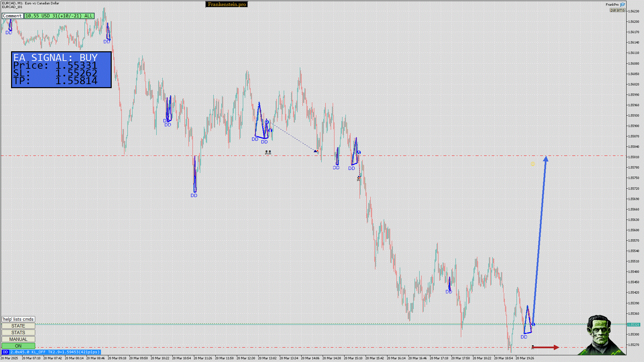
Task: Click the blue DD badge in status bar
Action: pyautogui.click(x=5, y=352)
